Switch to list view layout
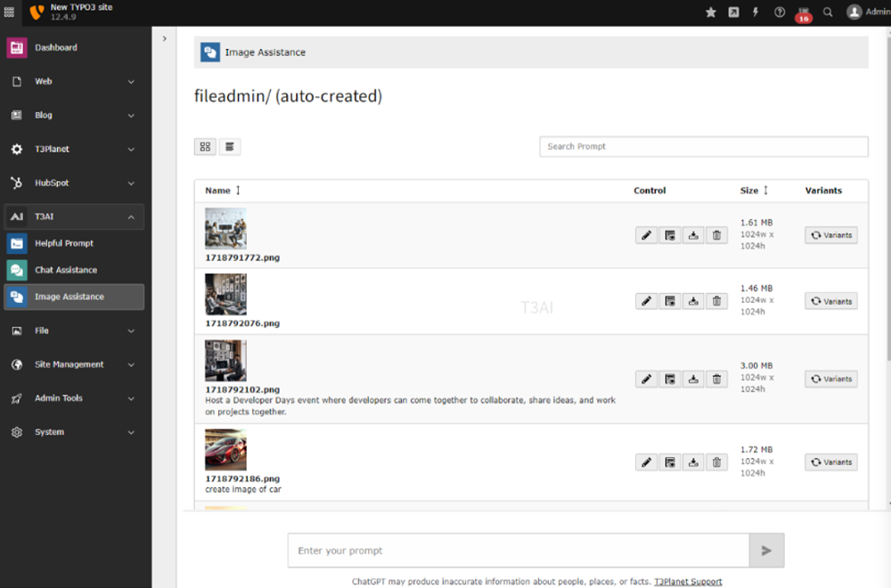The height and width of the screenshot is (588, 891). coord(229,147)
